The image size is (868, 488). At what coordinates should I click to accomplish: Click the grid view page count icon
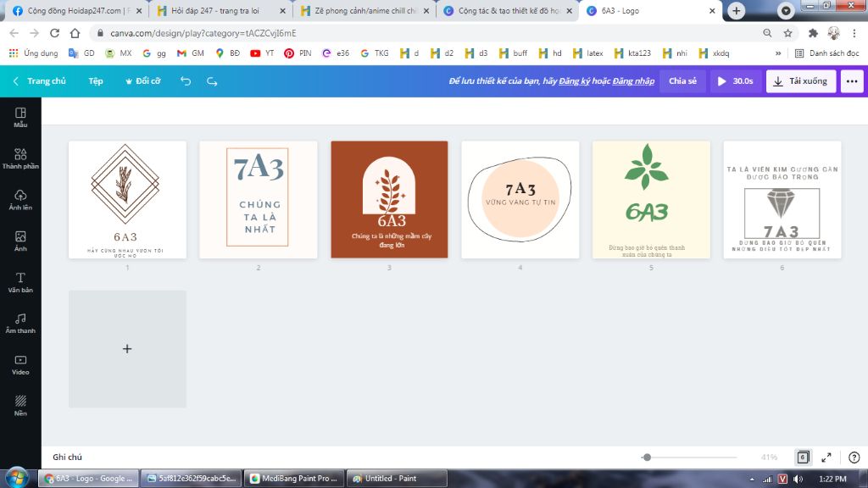pos(803,457)
